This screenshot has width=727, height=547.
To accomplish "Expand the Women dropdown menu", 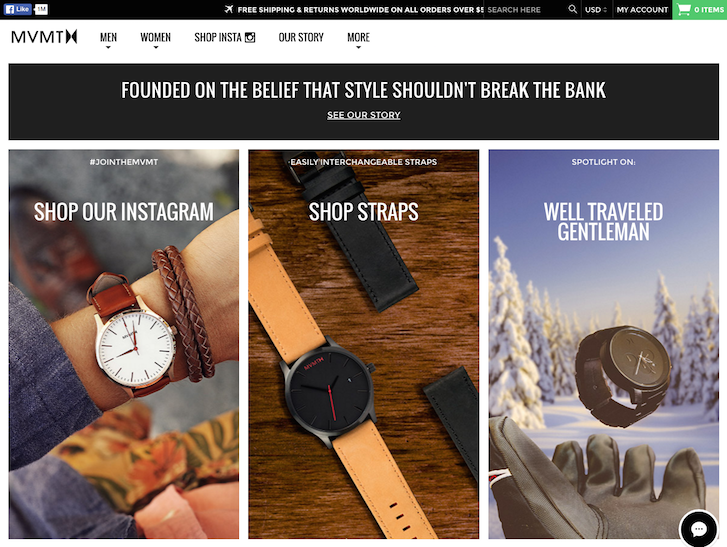I will (x=155, y=39).
